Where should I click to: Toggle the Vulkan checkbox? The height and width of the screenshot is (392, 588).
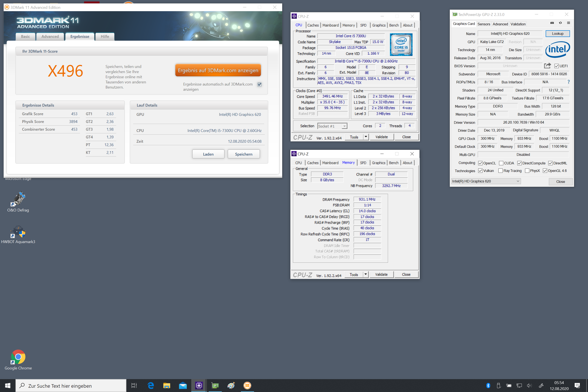click(480, 170)
